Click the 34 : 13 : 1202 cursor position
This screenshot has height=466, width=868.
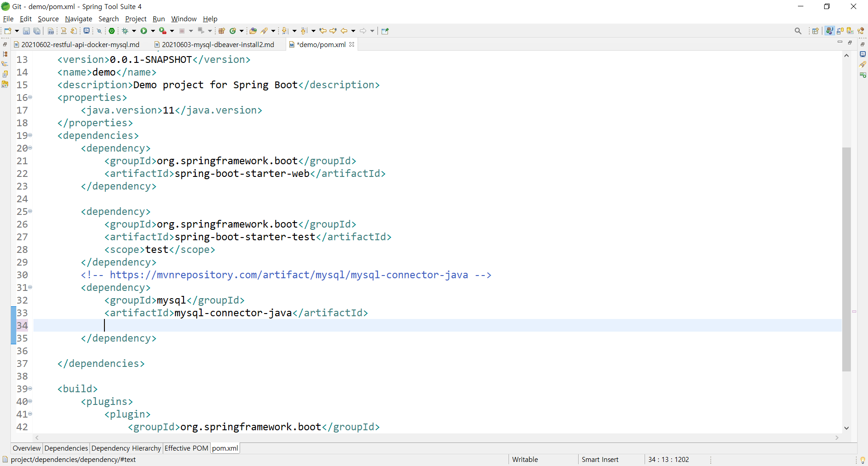coord(668,460)
